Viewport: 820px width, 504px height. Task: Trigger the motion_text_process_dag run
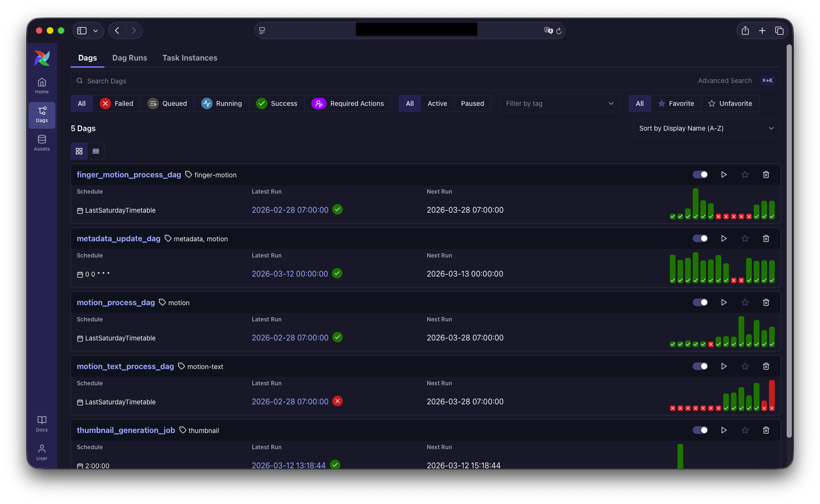tap(724, 366)
